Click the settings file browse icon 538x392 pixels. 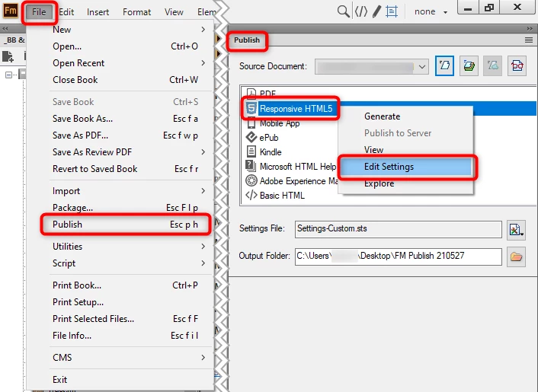click(x=516, y=230)
